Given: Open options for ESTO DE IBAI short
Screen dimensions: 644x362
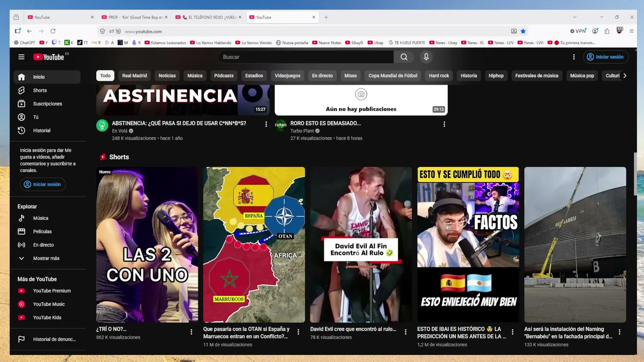Looking at the screenshot, I should [513, 332].
